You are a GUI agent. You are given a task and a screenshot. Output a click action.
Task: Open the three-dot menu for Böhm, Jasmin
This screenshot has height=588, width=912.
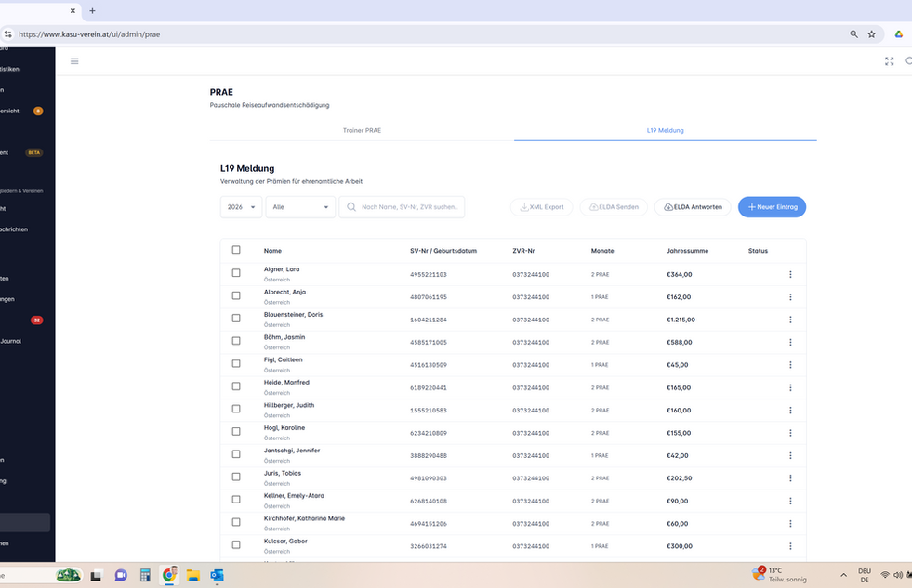click(790, 342)
